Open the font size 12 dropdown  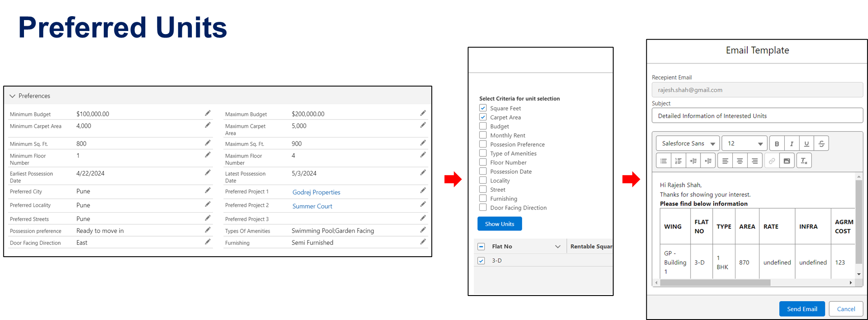tap(745, 144)
